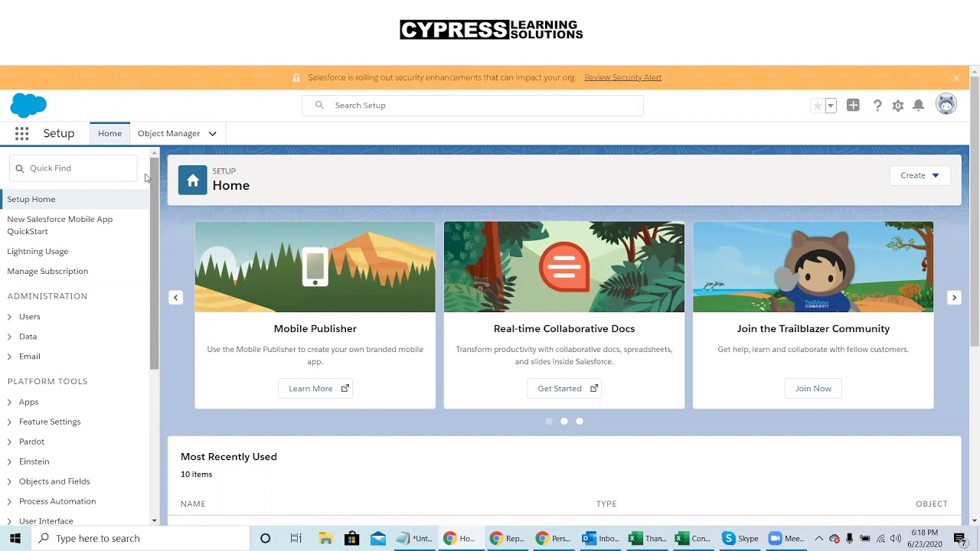Click the page vertical scrollbar thumb

click(x=974, y=213)
